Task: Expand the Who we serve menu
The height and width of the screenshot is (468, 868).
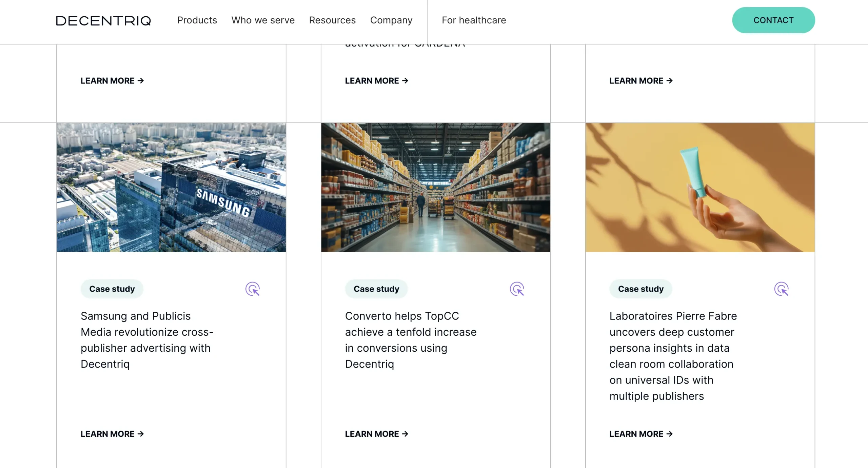Action: (x=263, y=20)
